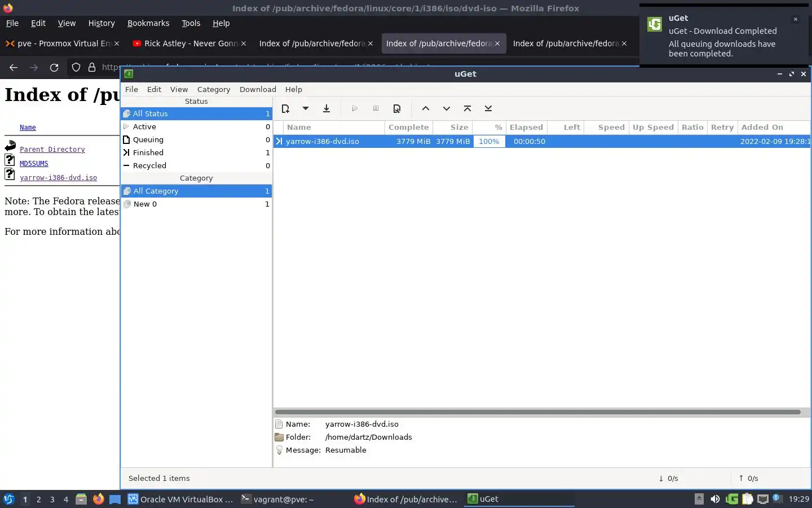Open uGet File menu
The width and height of the screenshot is (812, 508).
tap(131, 89)
